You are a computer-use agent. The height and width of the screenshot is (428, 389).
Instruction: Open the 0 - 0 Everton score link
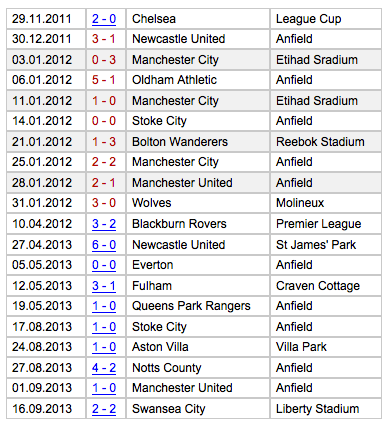104,265
